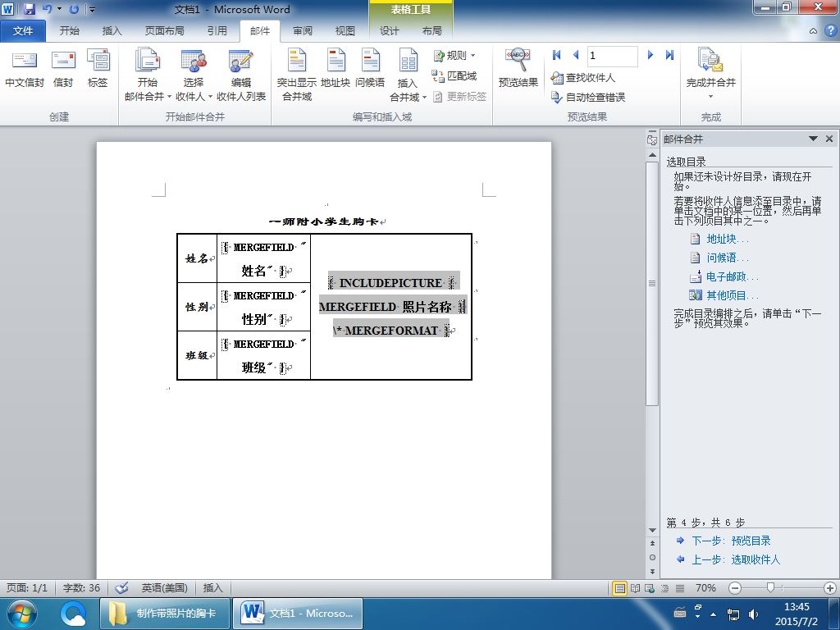The width and height of the screenshot is (840, 630).
Task: Go to first record arrow
Action: click(x=557, y=55)
